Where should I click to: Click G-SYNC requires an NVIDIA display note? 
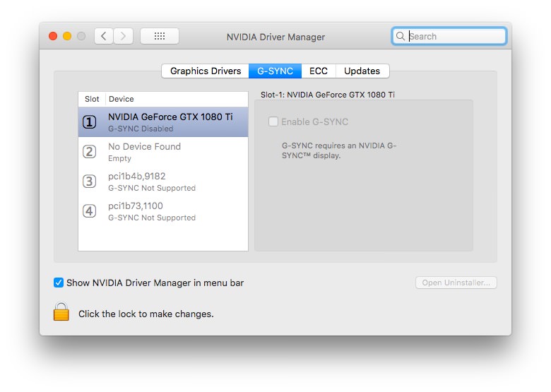pyautogui.click(x=339, y=150)
